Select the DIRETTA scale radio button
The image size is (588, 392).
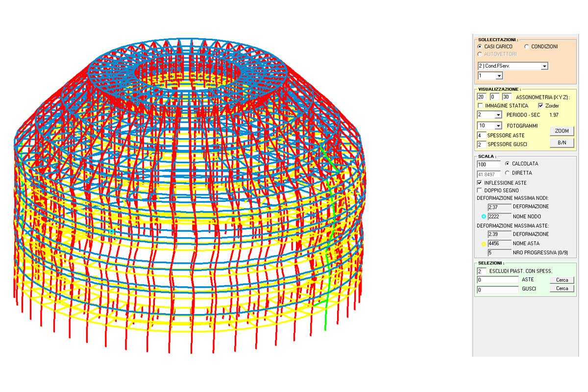click(507, 173)
